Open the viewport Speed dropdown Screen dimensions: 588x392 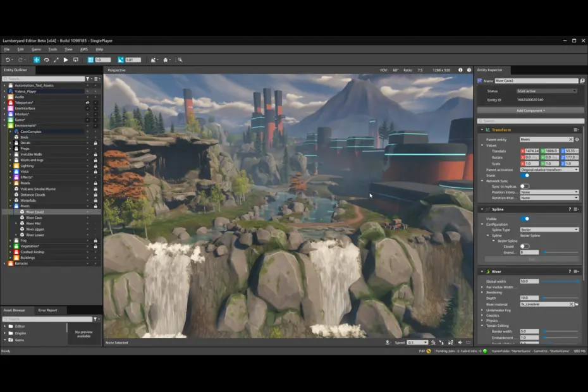pyautogui.click(x=418, y=343)
